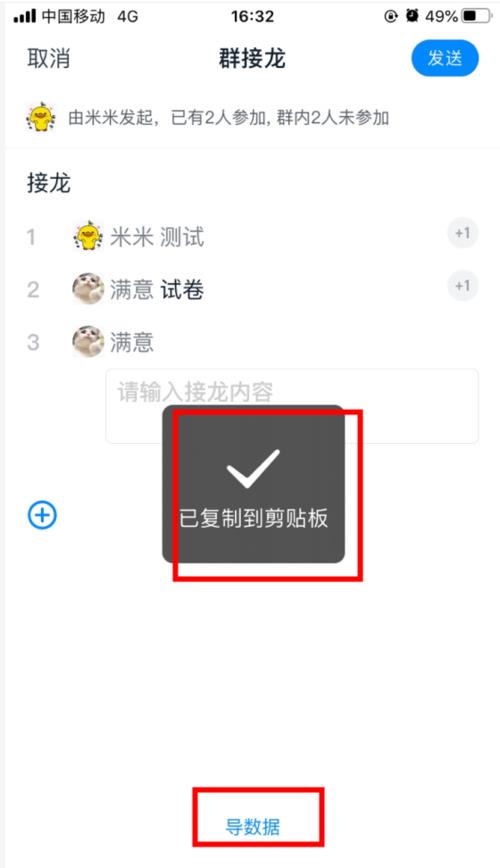Tap the 接龙 section heading
This screenshot has height=868, width=500.
click(49, 183)
